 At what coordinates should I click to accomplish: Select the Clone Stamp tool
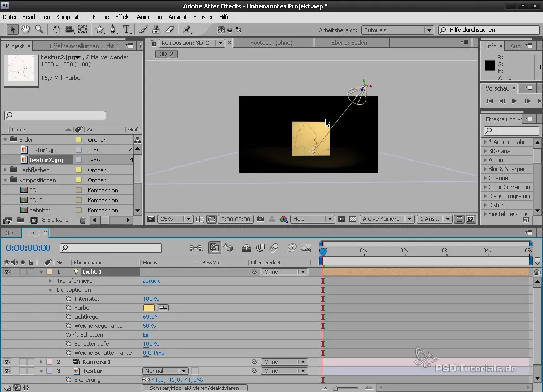coord(156,30)
